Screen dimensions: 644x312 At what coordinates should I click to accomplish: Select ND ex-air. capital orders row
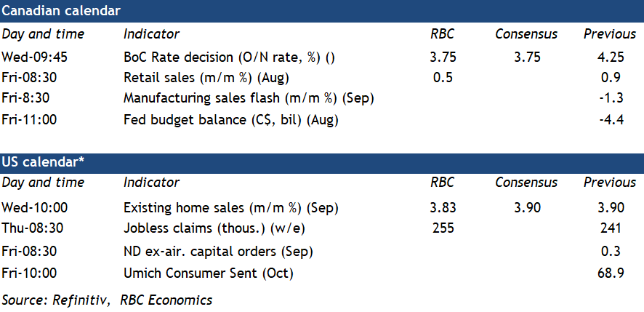tap(218, 252)
